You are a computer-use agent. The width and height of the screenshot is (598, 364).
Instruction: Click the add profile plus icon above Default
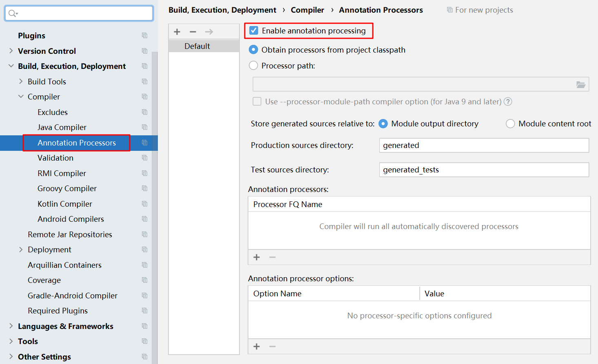point(177,32)
